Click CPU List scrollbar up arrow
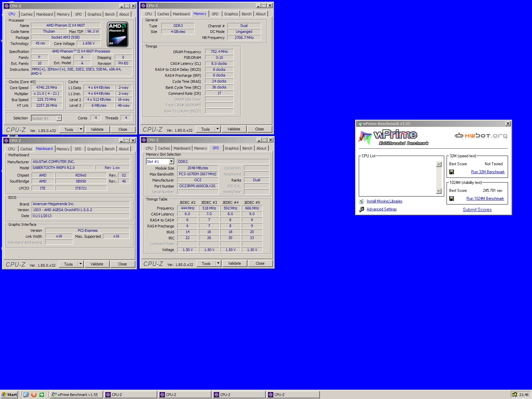 (439, 164)
